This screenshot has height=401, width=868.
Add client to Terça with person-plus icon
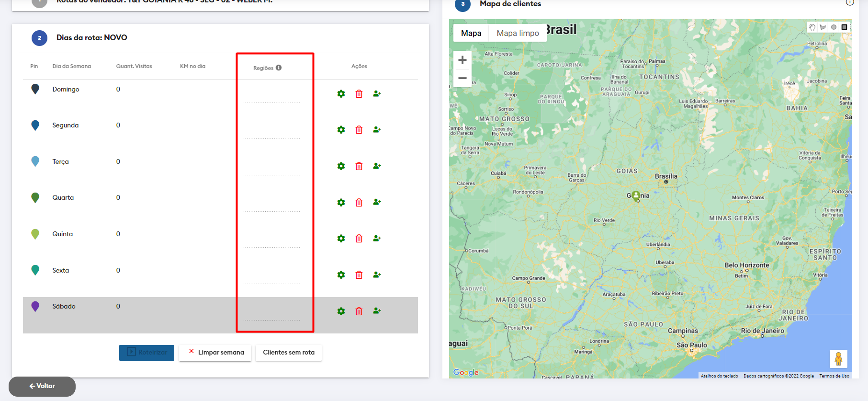click(x=377, y=166)
